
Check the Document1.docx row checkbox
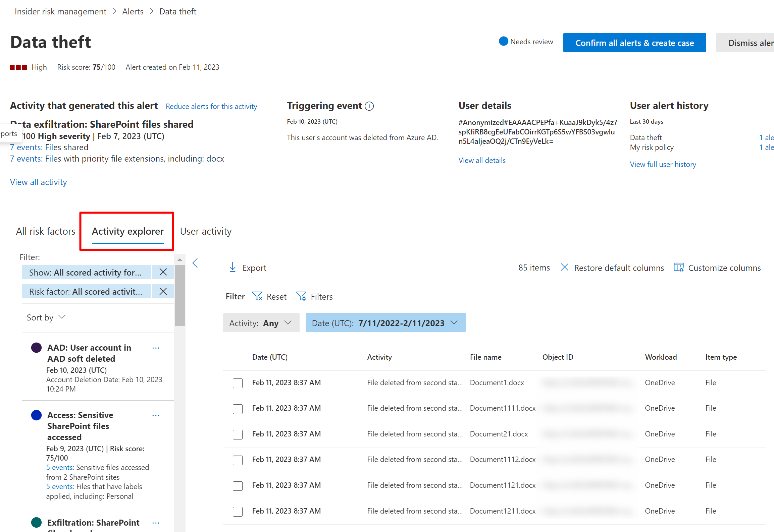238,383
